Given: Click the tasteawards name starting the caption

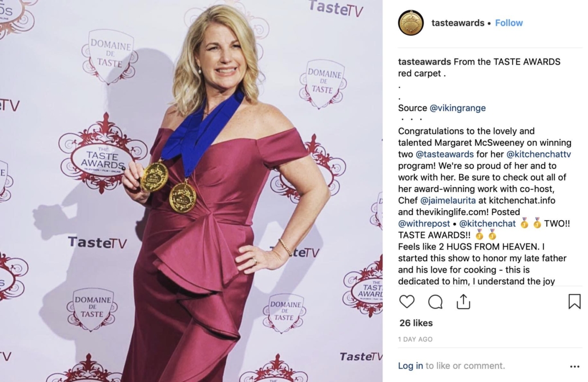Looking at the screenshot, I should 425,62.
